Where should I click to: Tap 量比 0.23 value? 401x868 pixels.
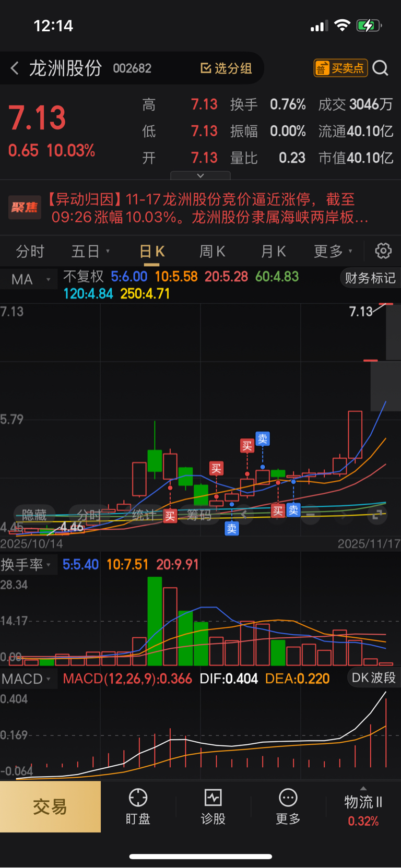[x=292, y=158]
